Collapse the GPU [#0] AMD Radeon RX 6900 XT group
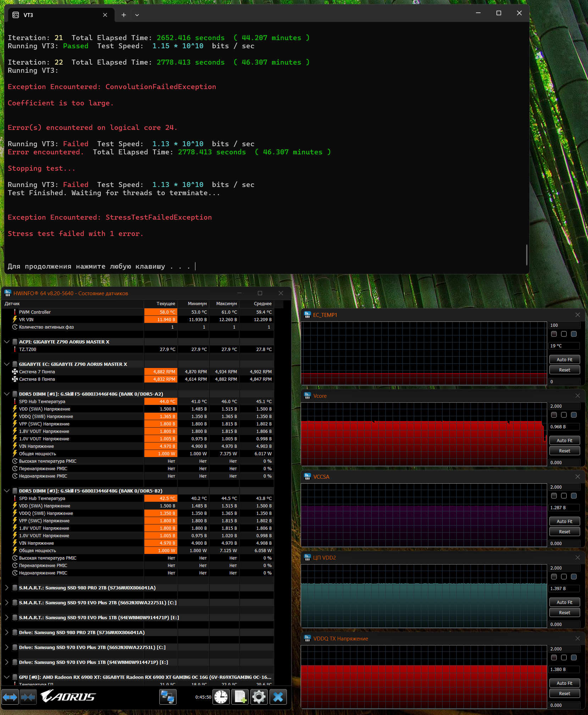This screenshot has width=588, height=715. [7, 677]
